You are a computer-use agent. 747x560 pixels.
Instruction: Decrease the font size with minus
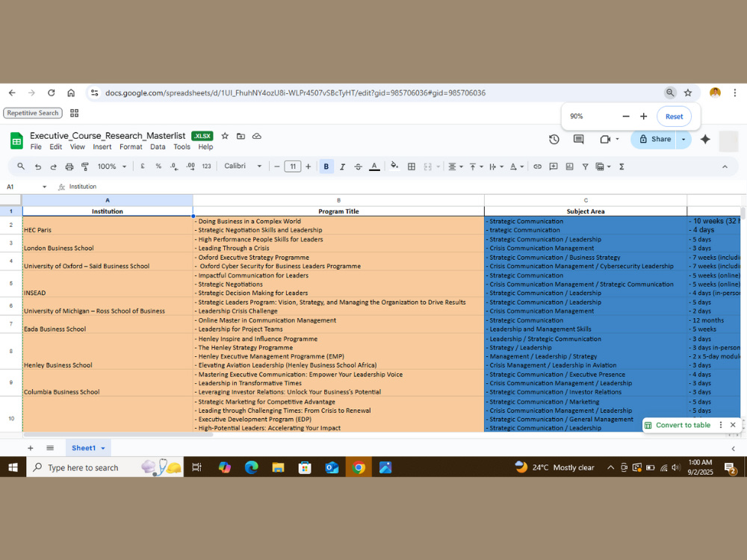[277, 167]
